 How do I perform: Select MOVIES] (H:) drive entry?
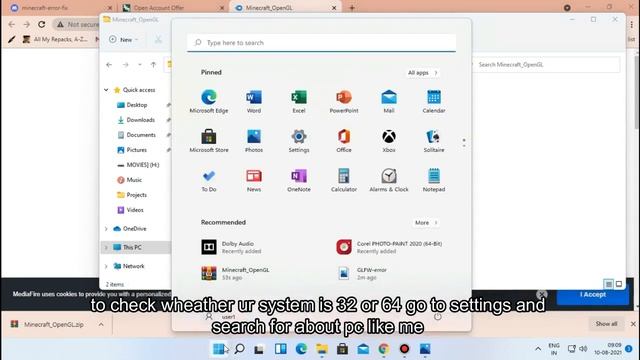pyautogui.click(x=142, y=165)
